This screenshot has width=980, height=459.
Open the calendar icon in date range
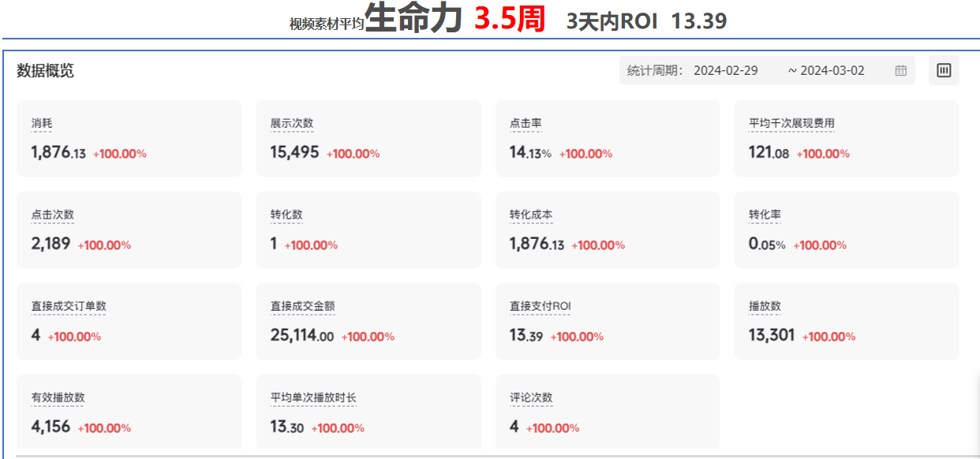tap(900, 70)
